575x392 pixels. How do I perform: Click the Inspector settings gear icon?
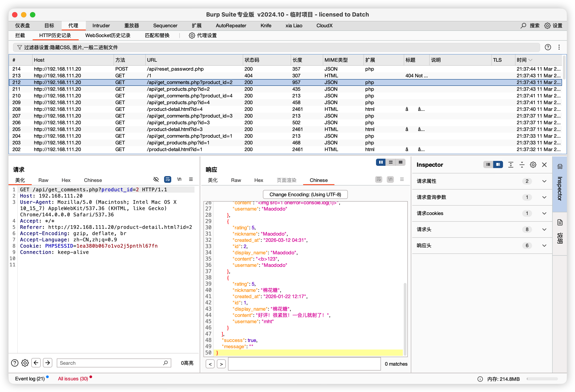pos(533,165)
